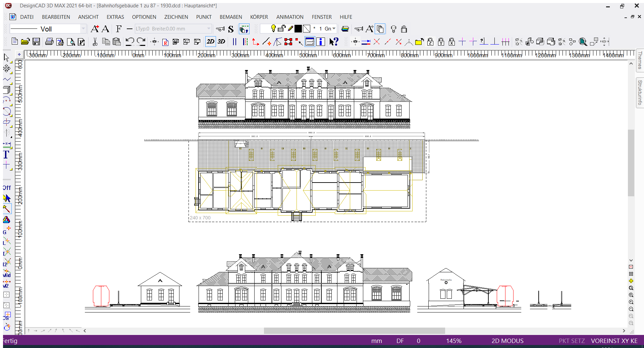Toggle Mid midpoint snap
Screen dimensions: 644x348
7,274
